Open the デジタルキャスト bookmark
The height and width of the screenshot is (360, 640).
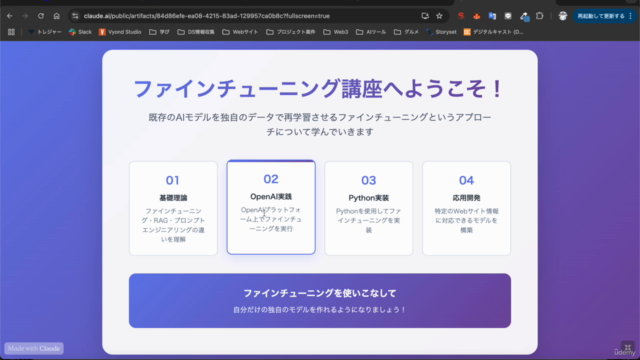click(493, 32)
